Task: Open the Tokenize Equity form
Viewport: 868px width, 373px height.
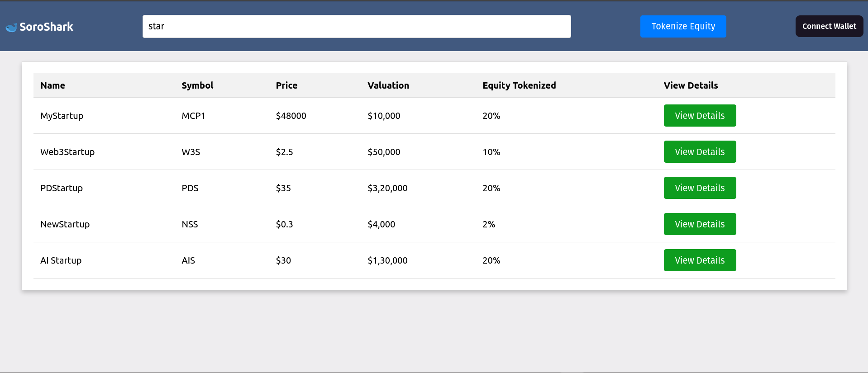Action: (x=683, y=26)
